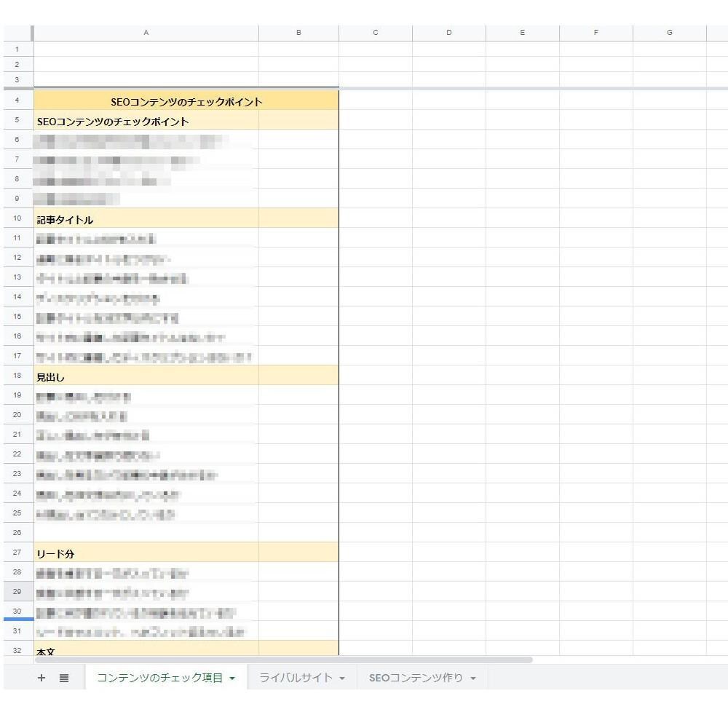728x728 pixels.
Task: Select column E header
Action: [x=523, y=33]
